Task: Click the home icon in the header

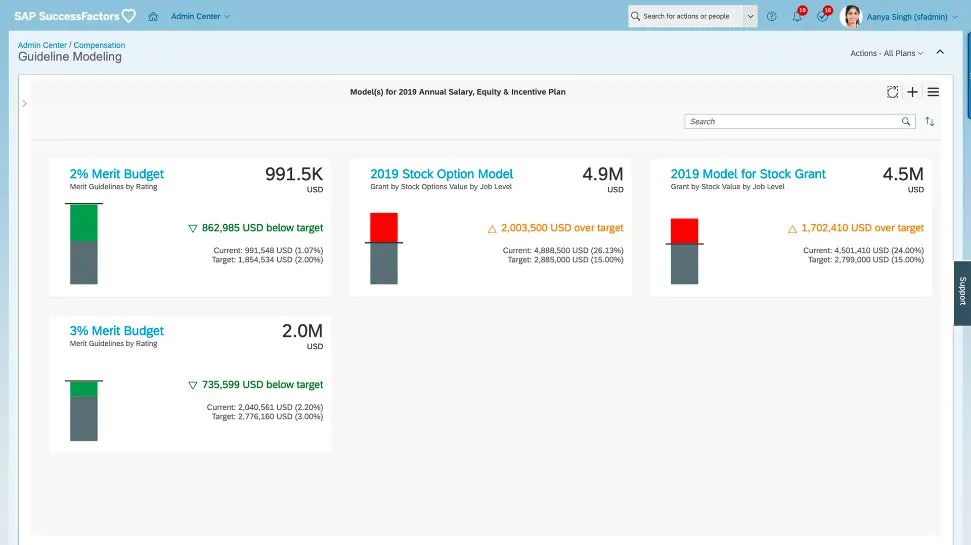Action: (153, 16)
